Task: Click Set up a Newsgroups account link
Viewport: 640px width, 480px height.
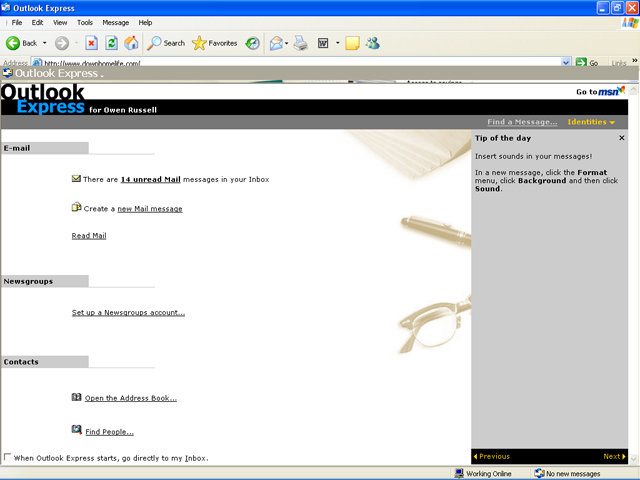Action: point(128,312)
